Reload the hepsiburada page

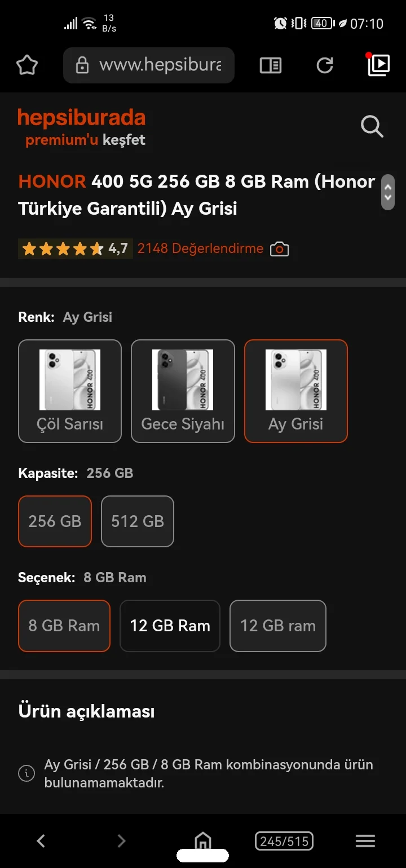(325, 65)
